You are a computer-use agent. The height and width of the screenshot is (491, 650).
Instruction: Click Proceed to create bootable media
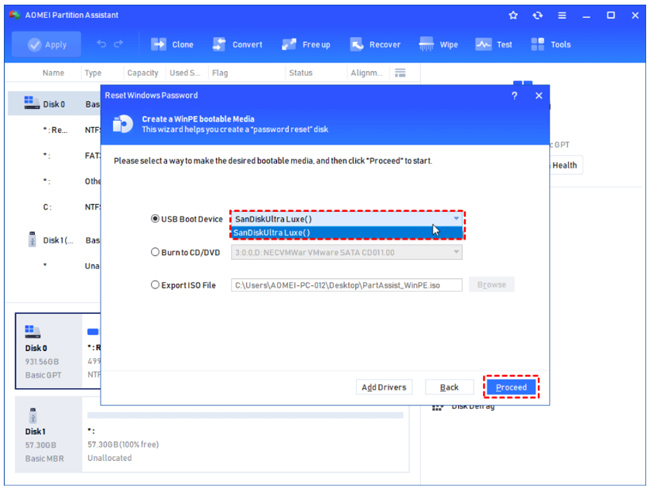[511, 387]
